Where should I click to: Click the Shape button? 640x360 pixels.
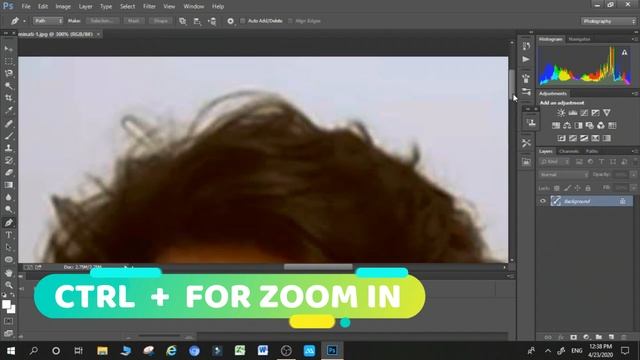(x=160, y=21)
